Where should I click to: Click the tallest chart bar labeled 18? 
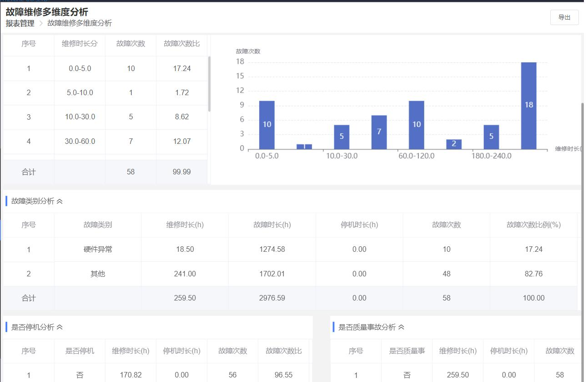click(528, 106)
